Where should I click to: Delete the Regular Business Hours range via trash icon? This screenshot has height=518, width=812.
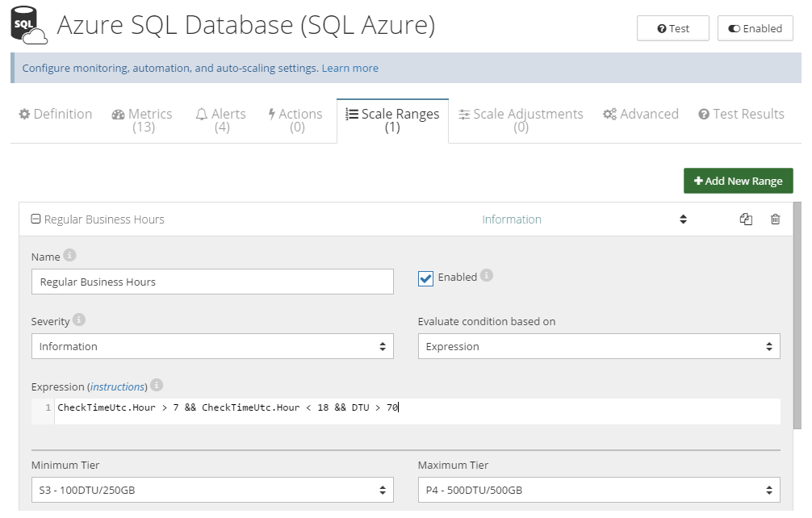tap(775, 219)
